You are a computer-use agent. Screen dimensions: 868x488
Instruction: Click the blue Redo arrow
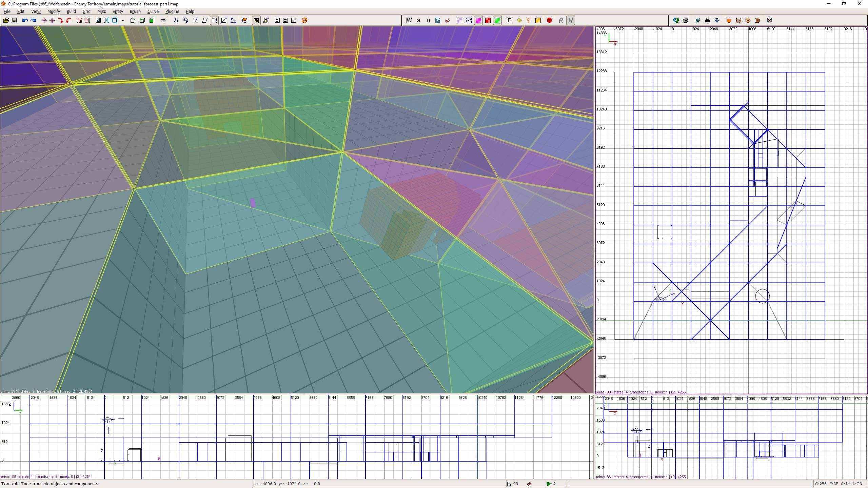(x=33, y=20)
